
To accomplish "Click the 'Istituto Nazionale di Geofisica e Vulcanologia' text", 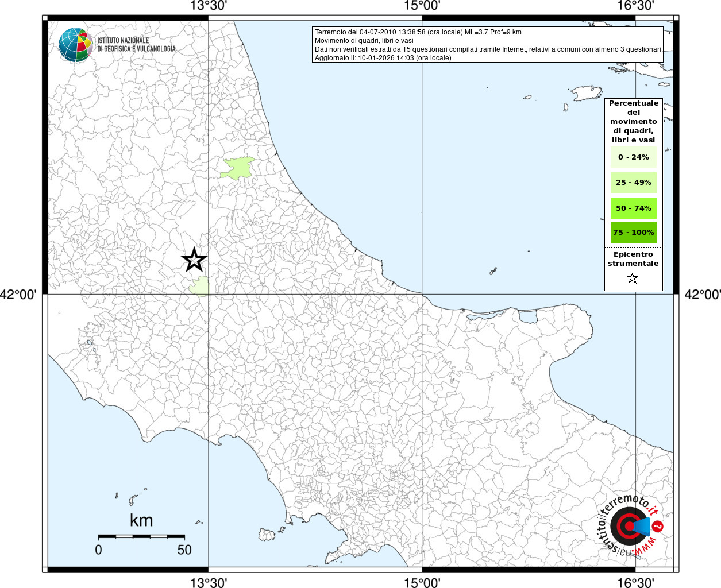I will [136, 45].
